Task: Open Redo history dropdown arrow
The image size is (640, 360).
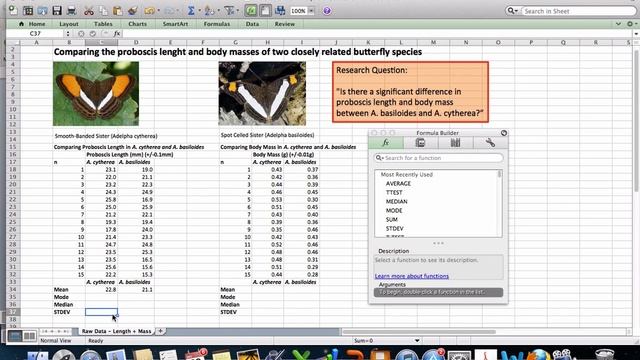Action: 178,11
